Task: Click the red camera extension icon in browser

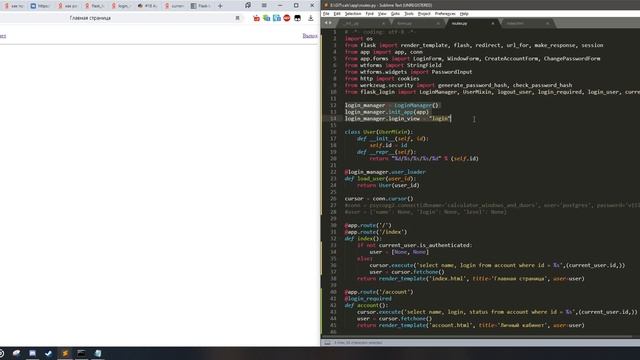Action: click(x=256, y=18)
